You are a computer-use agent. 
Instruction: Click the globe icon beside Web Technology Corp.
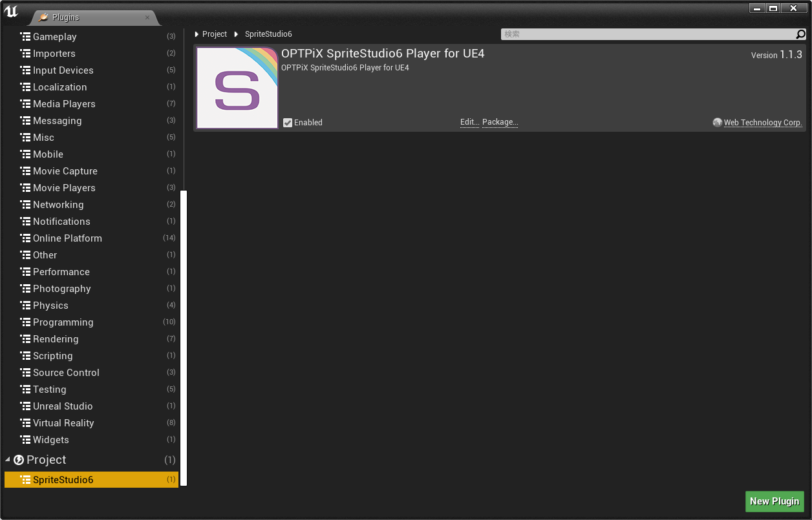coord(717,123)
